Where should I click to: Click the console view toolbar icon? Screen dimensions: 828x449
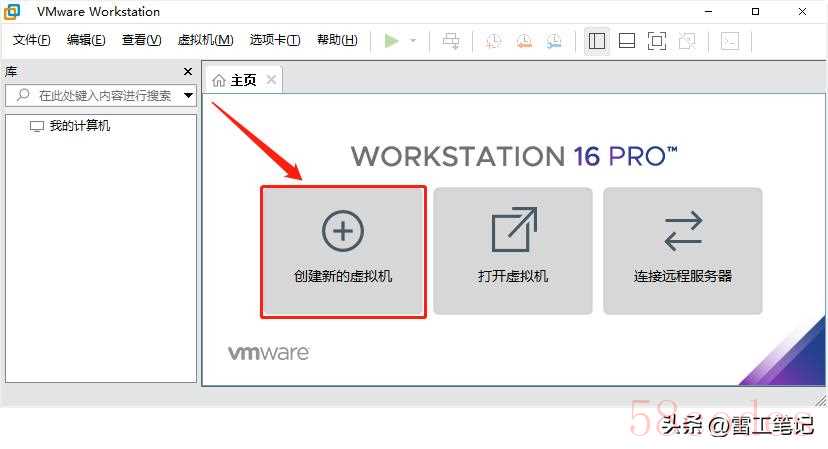[730, 41]
